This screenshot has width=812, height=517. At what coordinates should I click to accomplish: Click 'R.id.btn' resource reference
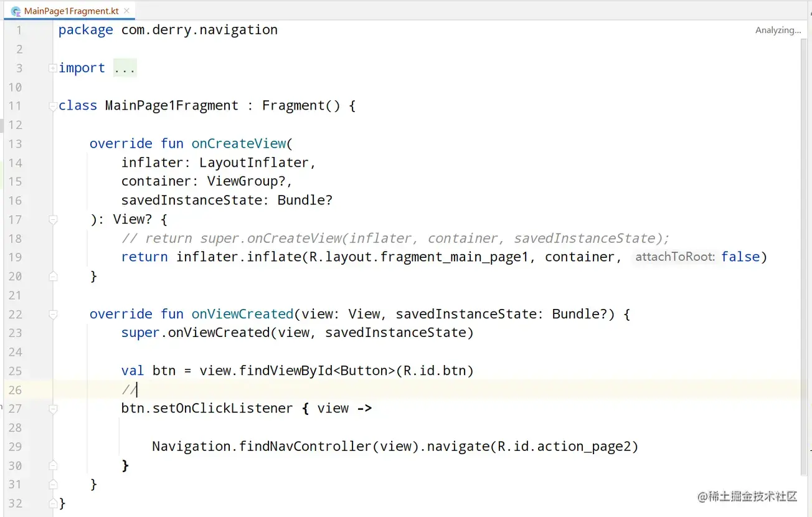pos(435,371)
